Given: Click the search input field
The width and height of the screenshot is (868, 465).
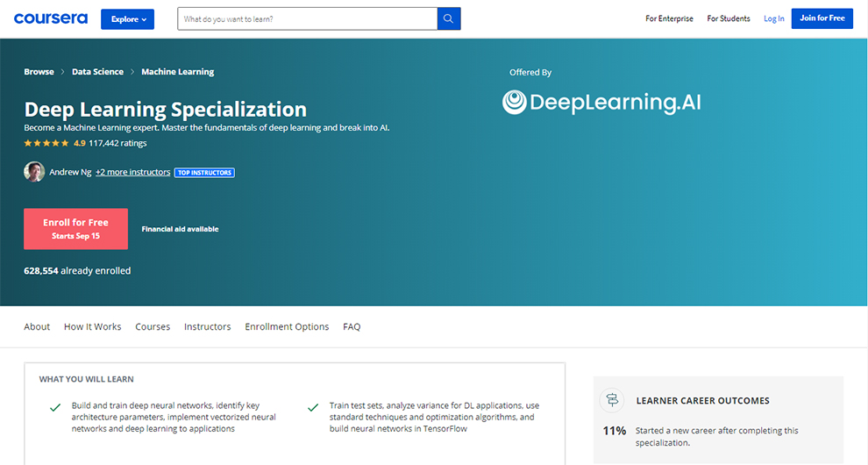Looking at the screenshot, I should 307,18.
